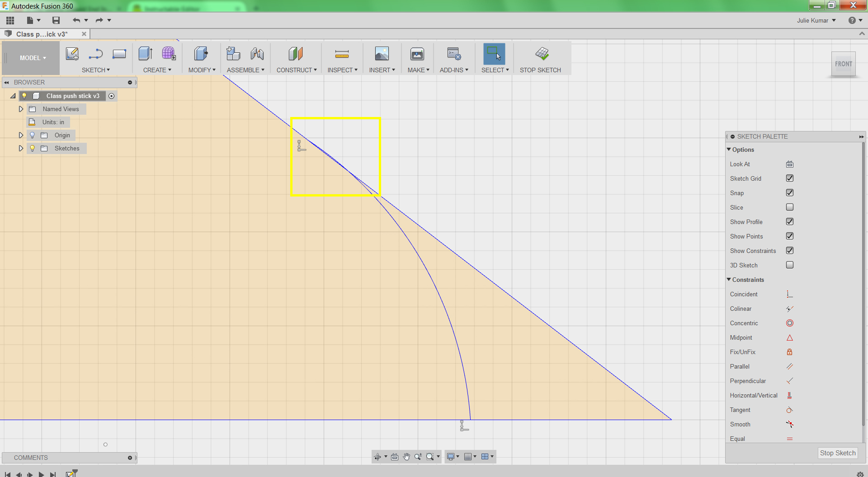Activate the Select tool icon
Viewport: 868px width, 477px height.
[494, 54]
